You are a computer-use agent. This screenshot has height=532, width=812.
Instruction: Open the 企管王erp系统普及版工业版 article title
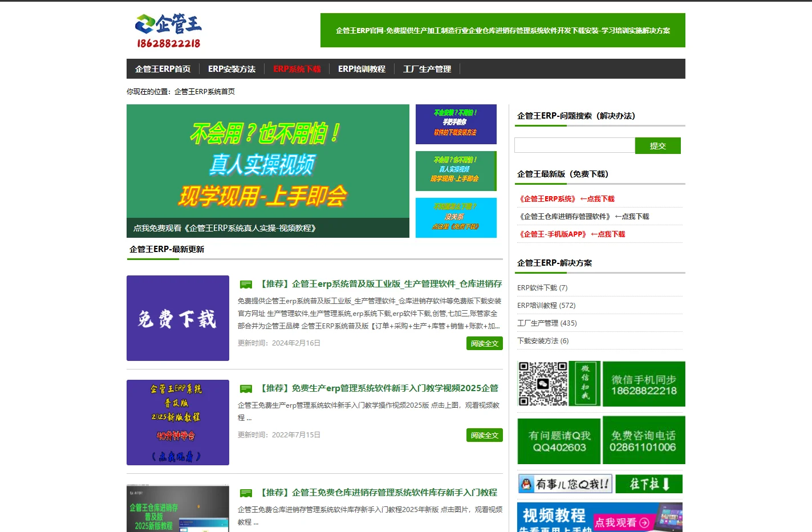point(381,284)
